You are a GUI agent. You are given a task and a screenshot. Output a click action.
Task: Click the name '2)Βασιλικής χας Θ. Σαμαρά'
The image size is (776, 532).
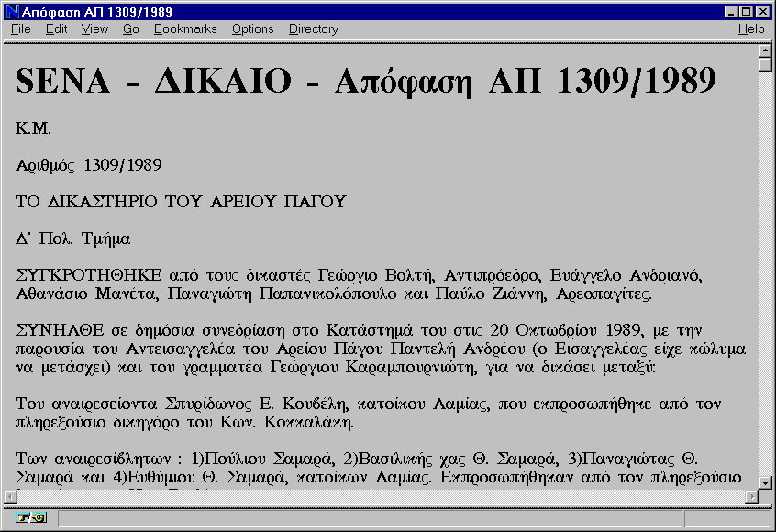pyautogui.click(x=451, y=459)
